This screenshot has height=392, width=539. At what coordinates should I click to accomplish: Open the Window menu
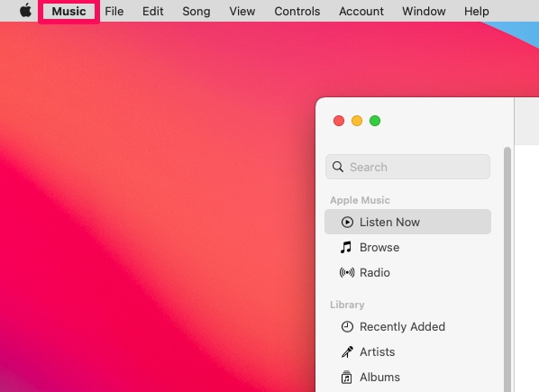424,12
